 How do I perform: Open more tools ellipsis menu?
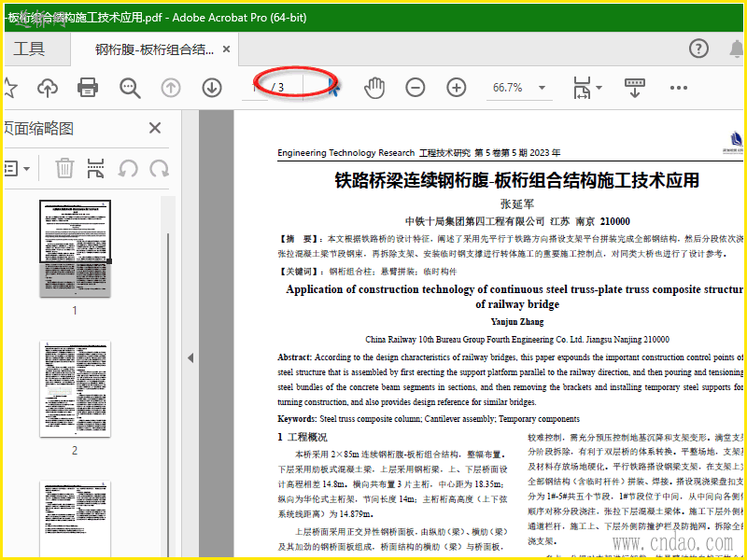pos(679,88)
